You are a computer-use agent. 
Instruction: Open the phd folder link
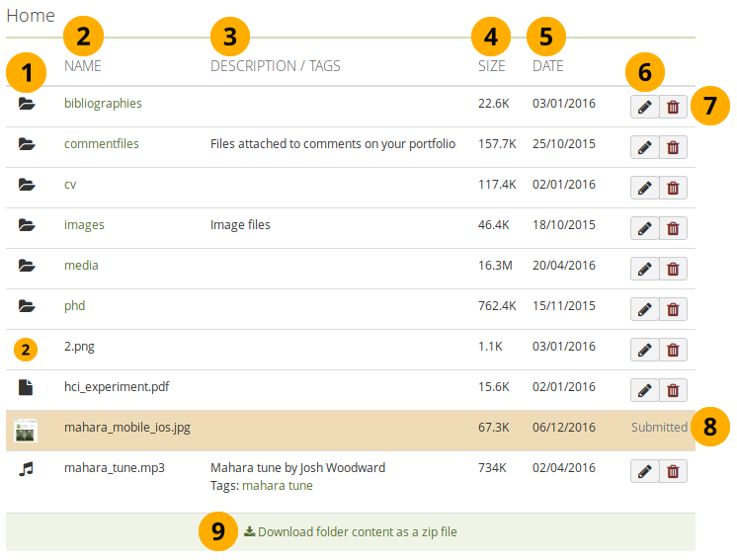click(x=75, y=306)
